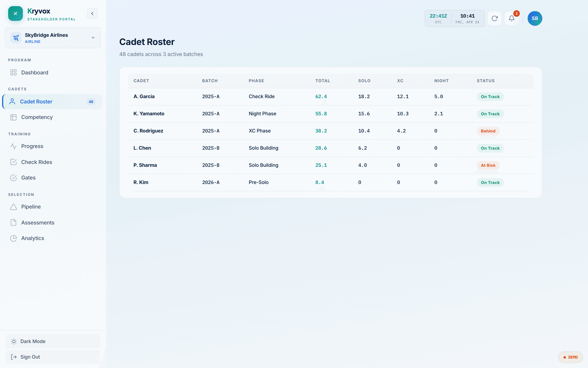This screenshot has width=588, height=368.
Task: Select the A. Garcia cadet name
Action: (144, 96)
